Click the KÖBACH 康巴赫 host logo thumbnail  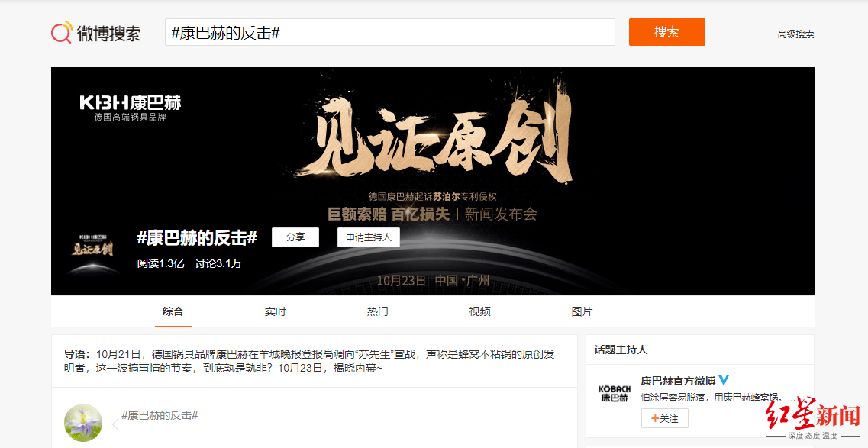point(615,393)
